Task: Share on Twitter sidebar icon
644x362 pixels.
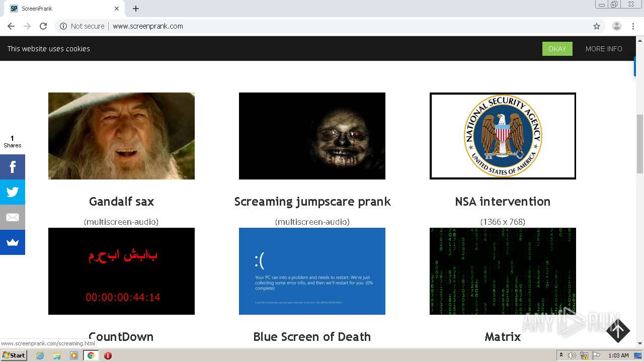Action: [13, 192]
